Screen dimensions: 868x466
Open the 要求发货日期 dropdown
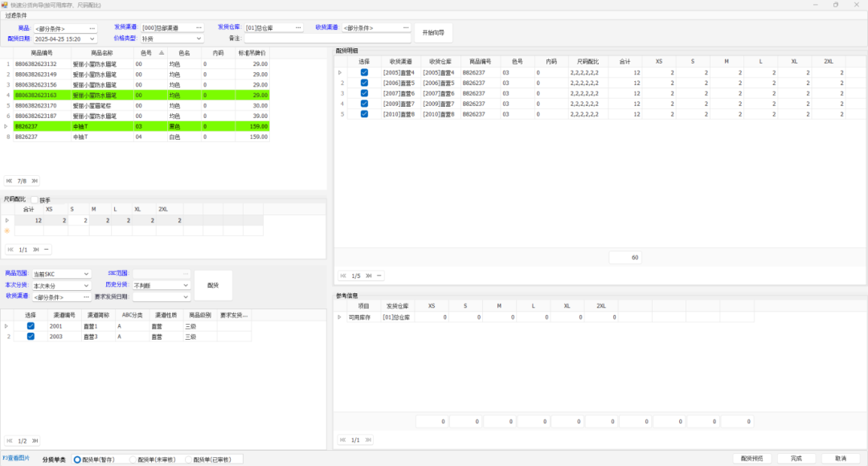pyautogui.click(x=186, y=297)
